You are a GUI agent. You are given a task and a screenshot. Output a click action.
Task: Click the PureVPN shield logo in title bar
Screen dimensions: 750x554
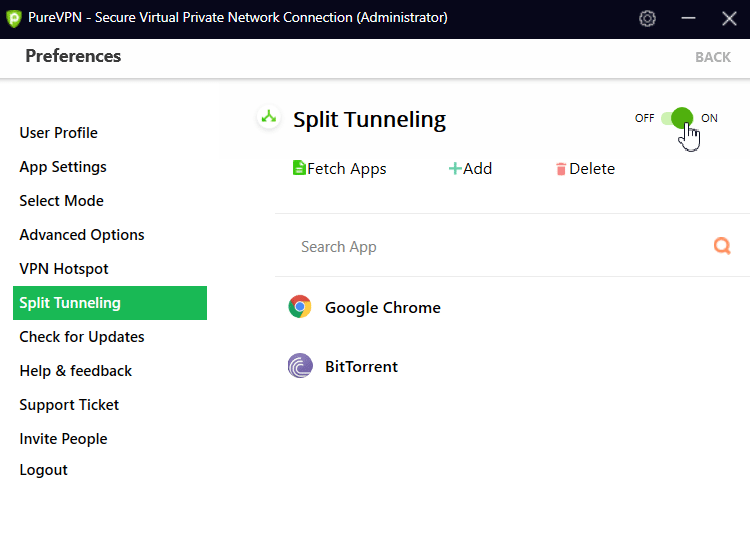point(14,19)
